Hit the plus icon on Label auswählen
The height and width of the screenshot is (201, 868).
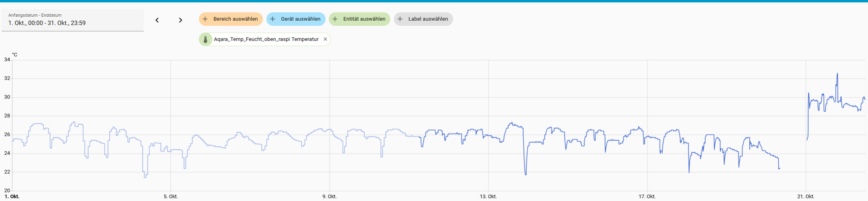[400, 19]
